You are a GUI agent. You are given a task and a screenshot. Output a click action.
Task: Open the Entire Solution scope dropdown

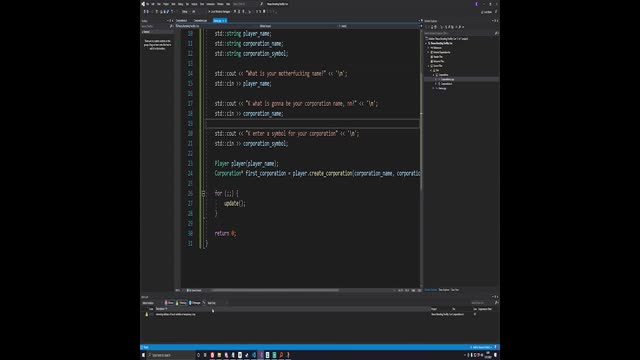pyautogui.click(x=151, y=303)
